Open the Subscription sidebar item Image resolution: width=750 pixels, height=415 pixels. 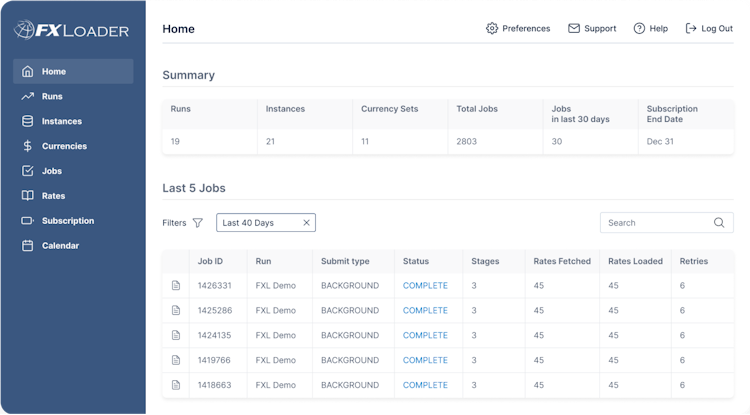(x=67, y=221)
